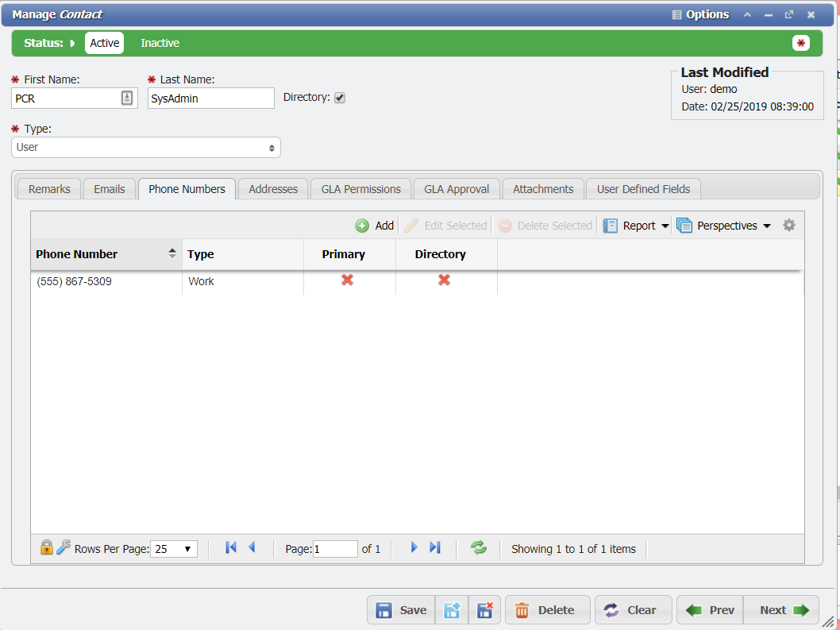Click the green refresh grid icon
The width and height of the screenshot is (840, 630).
[x=479, y=547]
